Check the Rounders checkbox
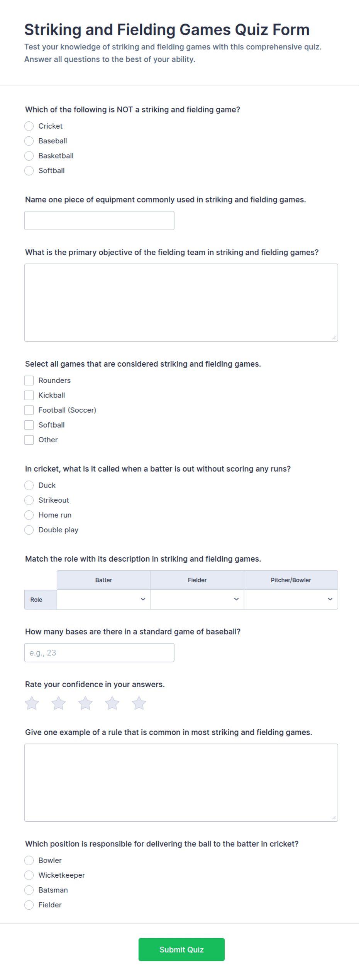The height and width of the screenshot is (980, 359). (x=29, y=380)
